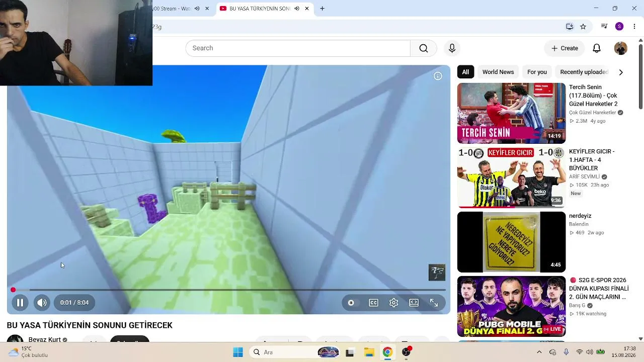
Task: Open the Beyaz Kurt channel name
Action: 45,339
